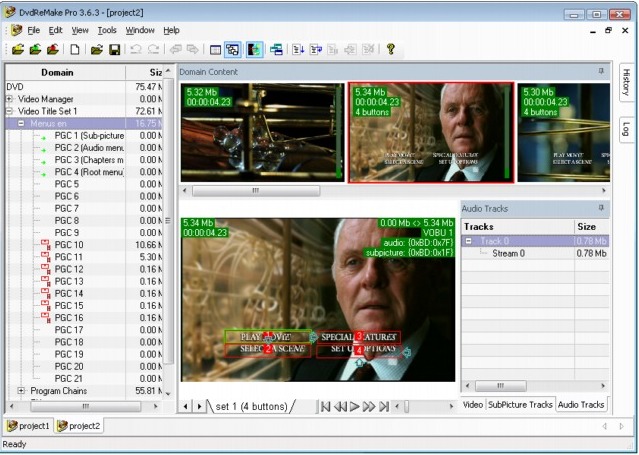Image resolution: width=639 pixels, height=455 pixels.
Task: Jump to first frame playback button
Action: 325,406
